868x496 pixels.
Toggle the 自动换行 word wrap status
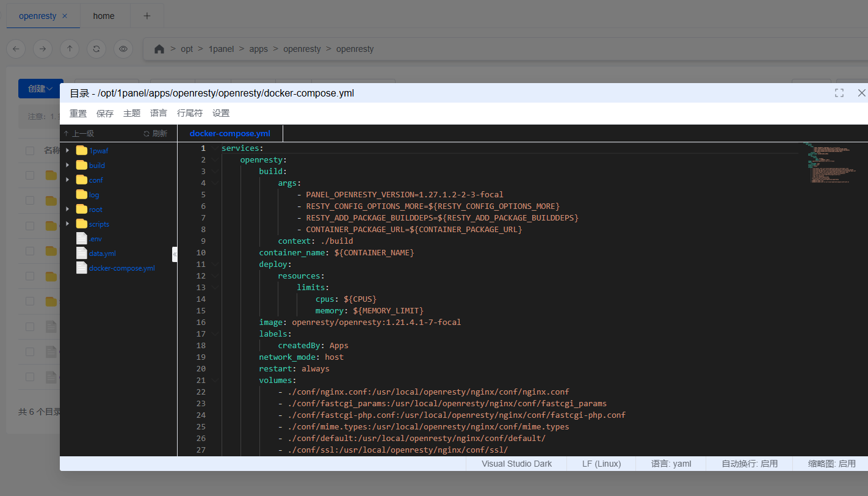coord(749,464)
